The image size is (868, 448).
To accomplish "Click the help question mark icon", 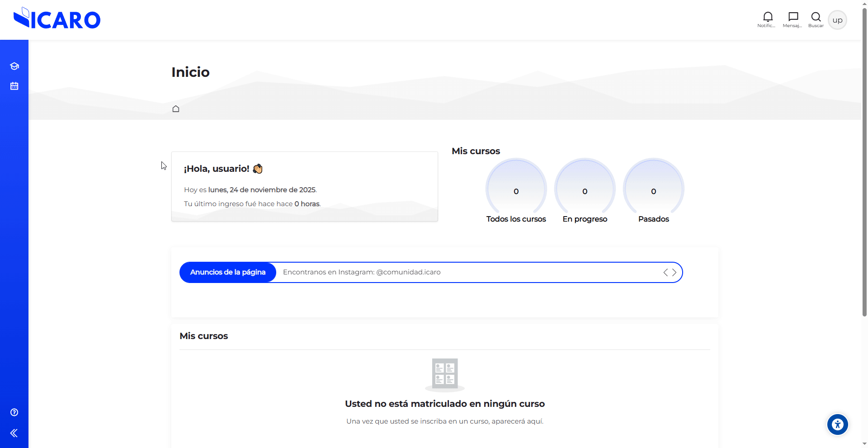I will [x=14, y=412].
